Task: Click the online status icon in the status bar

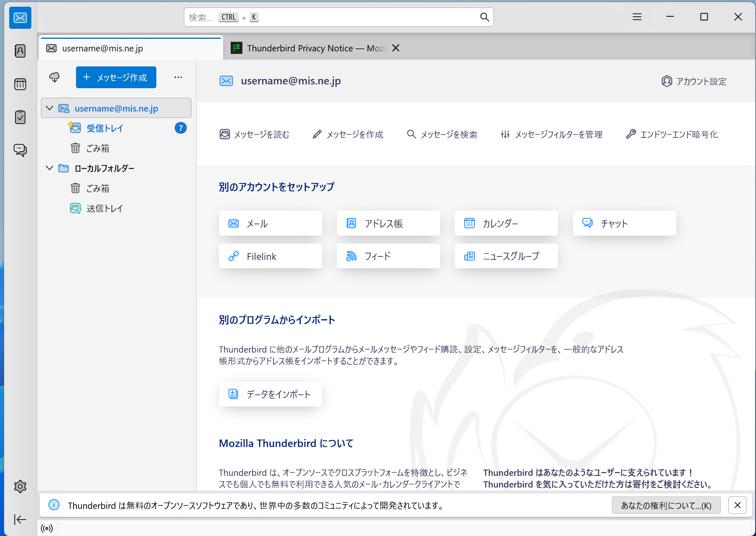Action: pos(47,528)
